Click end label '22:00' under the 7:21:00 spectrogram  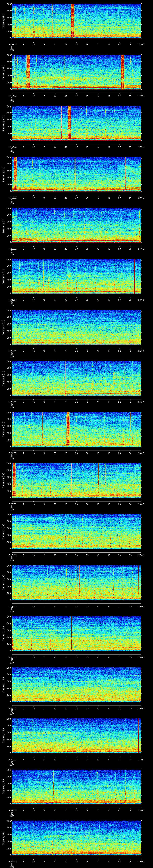click(x=141, y=300)
